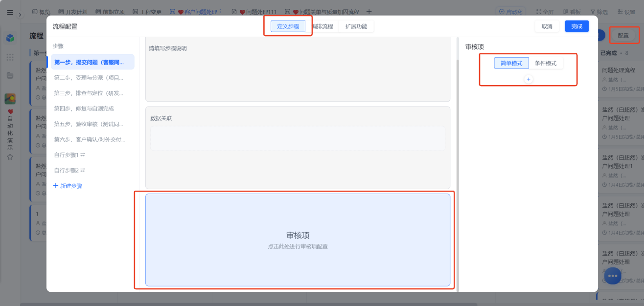Select step 第四步，修复与自测完成

(x=92, y=109)
